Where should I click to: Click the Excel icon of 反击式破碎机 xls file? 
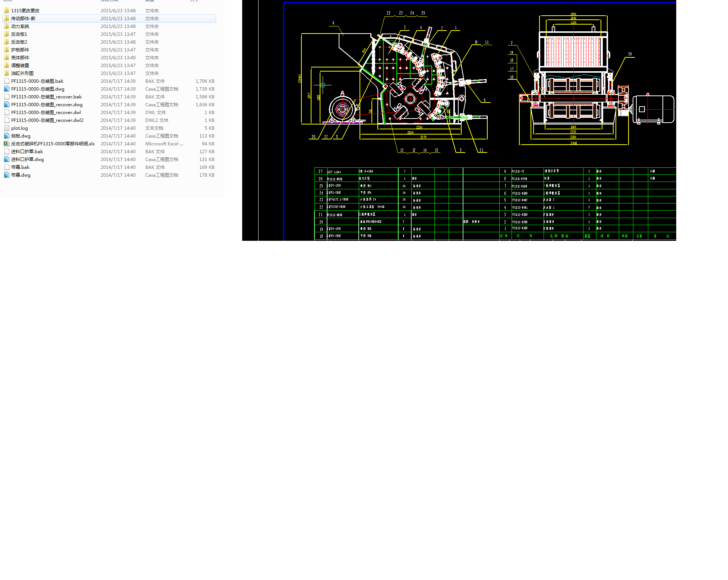click(7, 144)
